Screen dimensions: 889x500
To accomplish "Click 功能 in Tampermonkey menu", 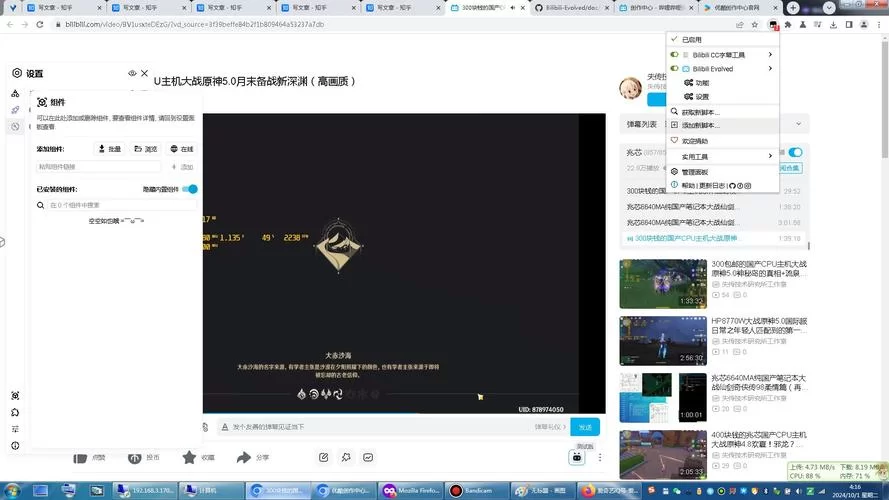I will point(702,83).
